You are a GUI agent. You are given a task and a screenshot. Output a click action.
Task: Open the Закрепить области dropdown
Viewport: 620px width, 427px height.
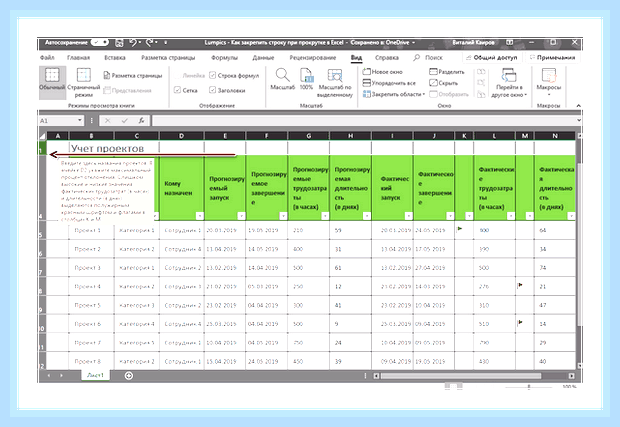(394, 94)
